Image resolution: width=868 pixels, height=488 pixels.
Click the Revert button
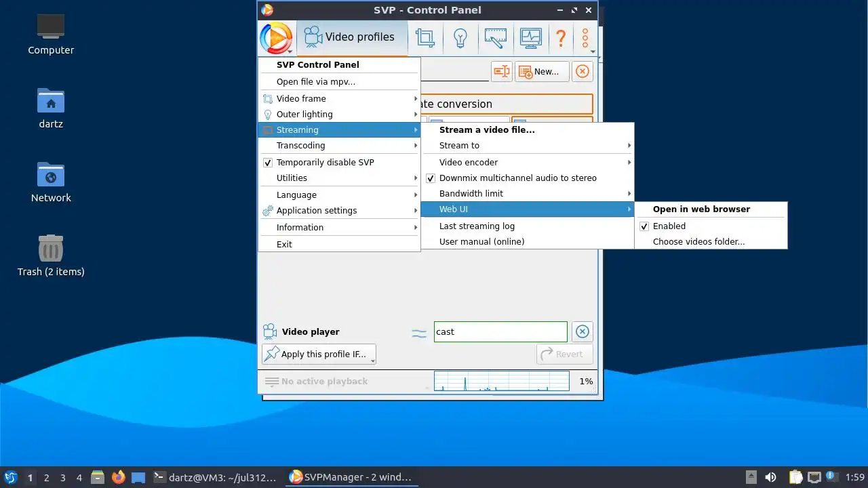click(564, 354)
